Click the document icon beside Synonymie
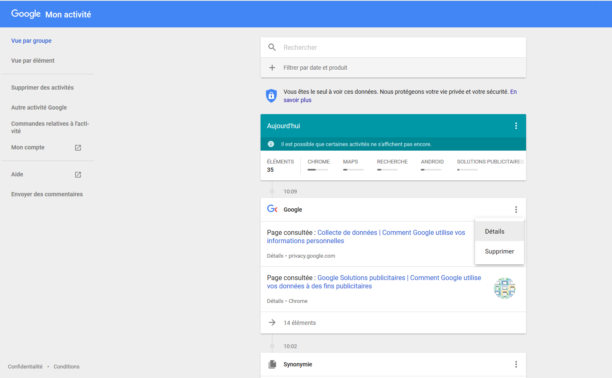 point(272,364)
